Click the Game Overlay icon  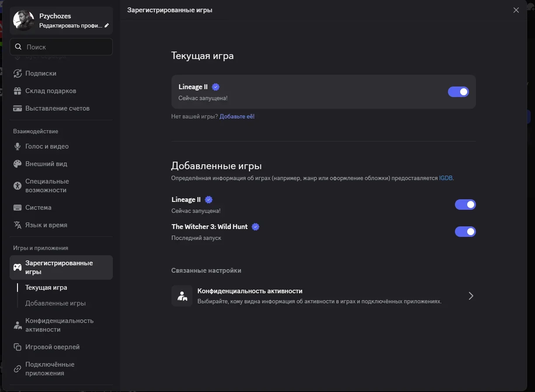point(17,347)
